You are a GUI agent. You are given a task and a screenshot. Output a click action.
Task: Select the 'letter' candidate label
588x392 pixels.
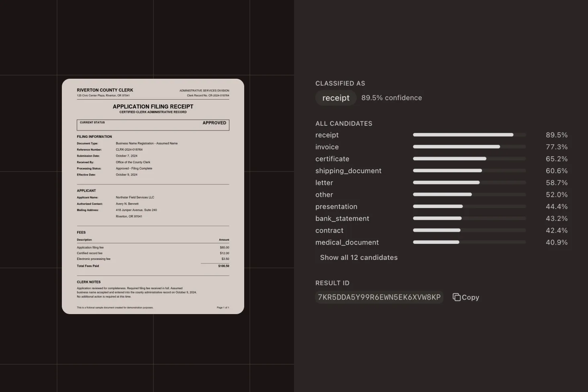click(324, 183)
